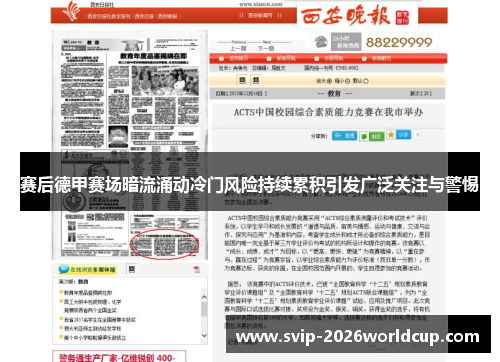Open the newspaper page thumbnail image
500x362 pixels.
coord(130,145)
